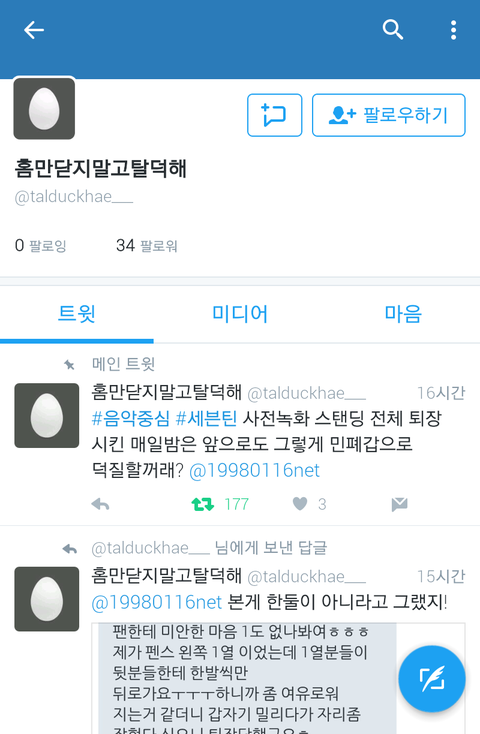
Task: Share pinned tweet via message icon
Action: (399, 504)
